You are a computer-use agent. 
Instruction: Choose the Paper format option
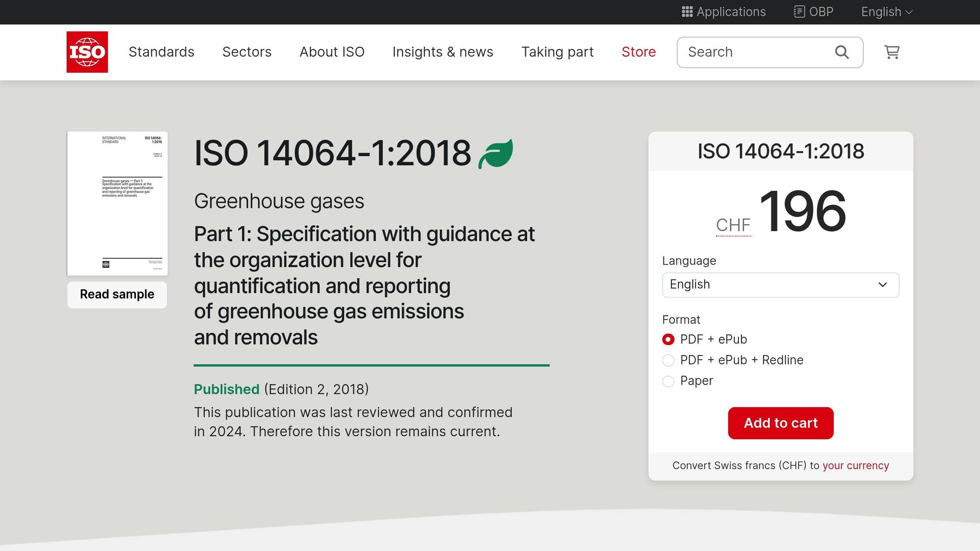click(x=668, y=381)
